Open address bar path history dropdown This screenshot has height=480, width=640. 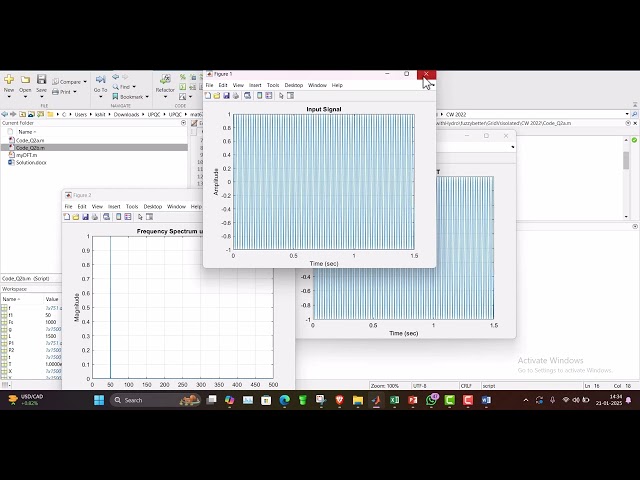point(627,114)
